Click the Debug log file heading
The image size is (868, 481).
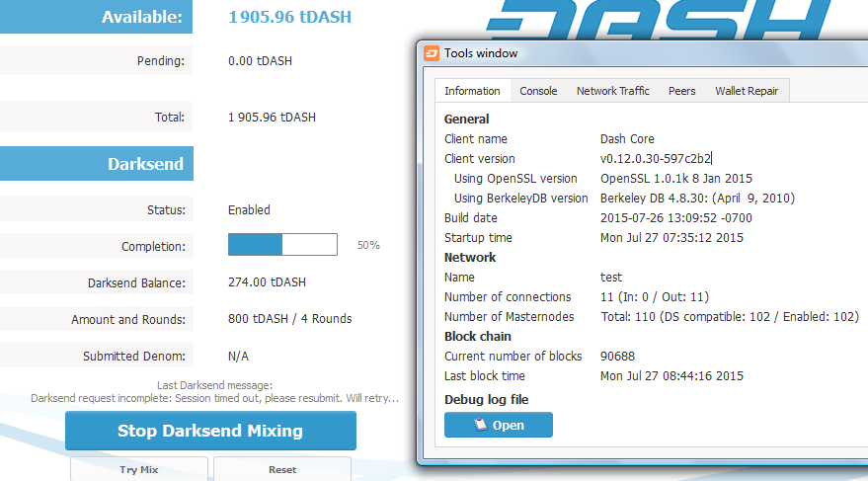(486, 400)
